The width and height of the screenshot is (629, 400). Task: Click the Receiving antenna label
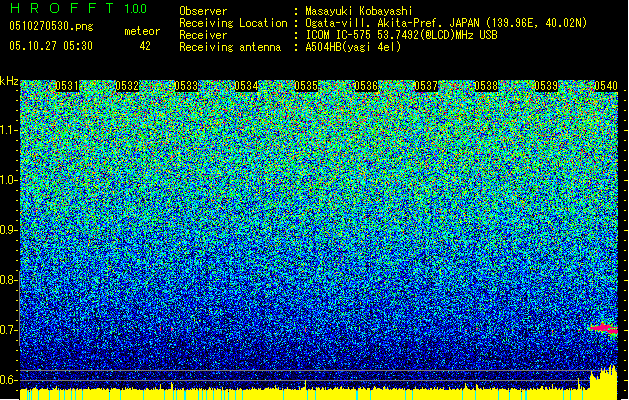tap(230, 47)
